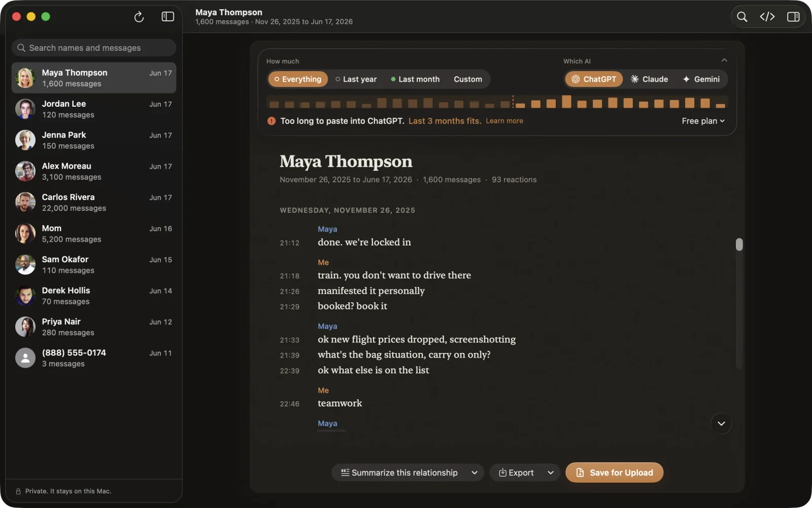Click Jordan Lee's avatar
The image size is (812, 508).
[x=25, y=109]
